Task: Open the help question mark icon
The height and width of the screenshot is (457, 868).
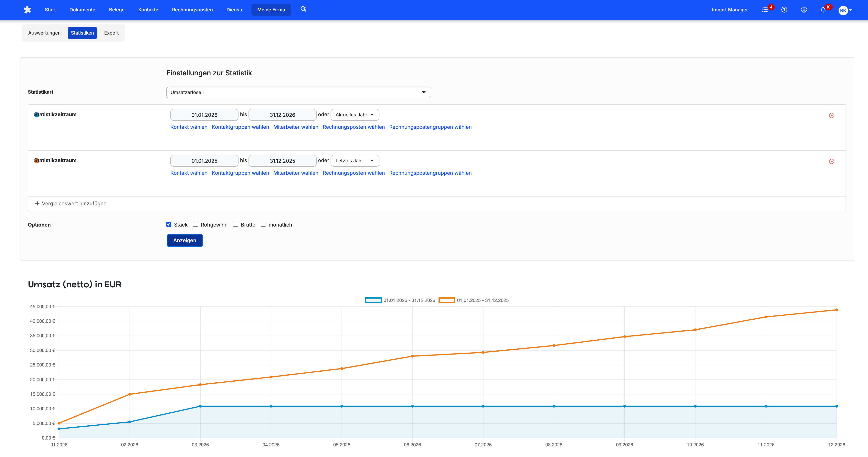Action: tap(784, 10)
